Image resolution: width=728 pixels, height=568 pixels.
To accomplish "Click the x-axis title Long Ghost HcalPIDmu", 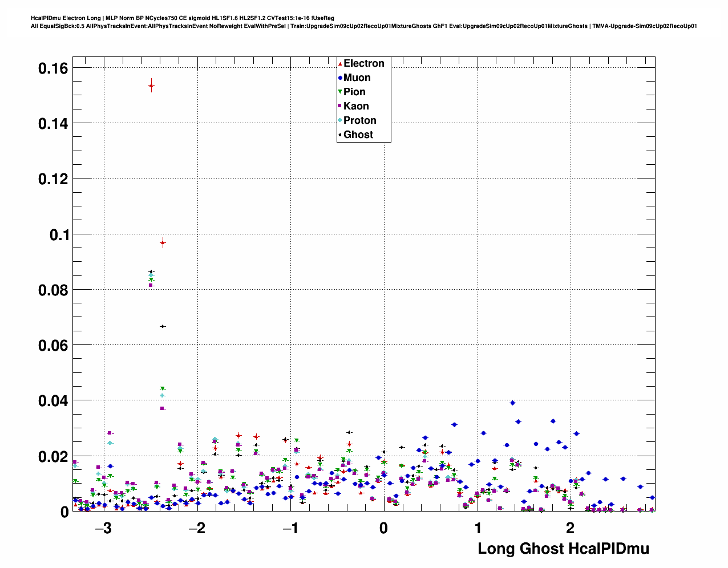I will [x=563, y=549].
